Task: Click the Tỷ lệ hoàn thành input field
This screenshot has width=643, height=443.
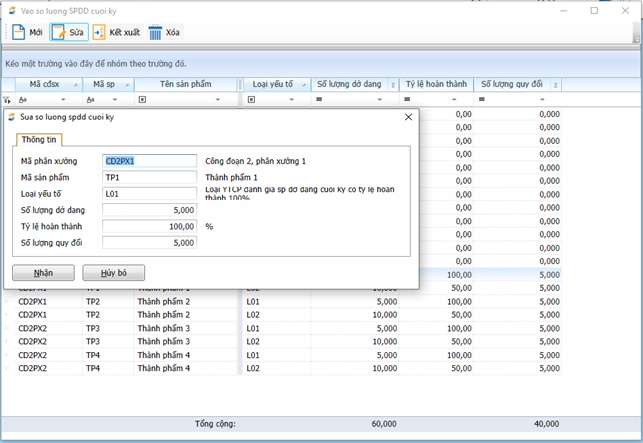Action: tap(150, 226)
